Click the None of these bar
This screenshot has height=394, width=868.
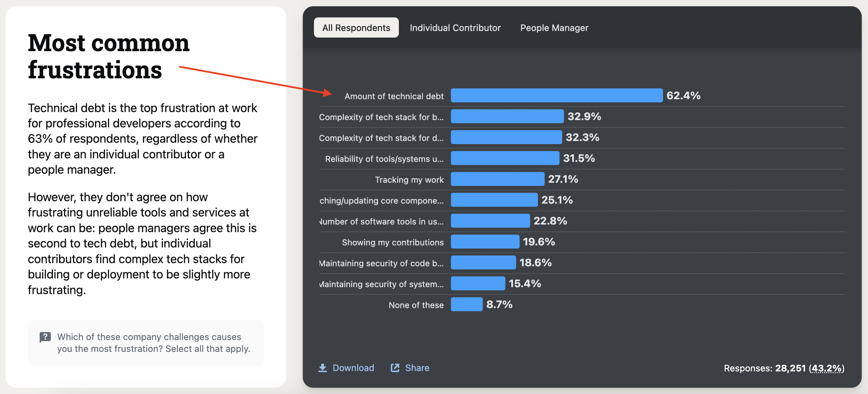point(467,305)
